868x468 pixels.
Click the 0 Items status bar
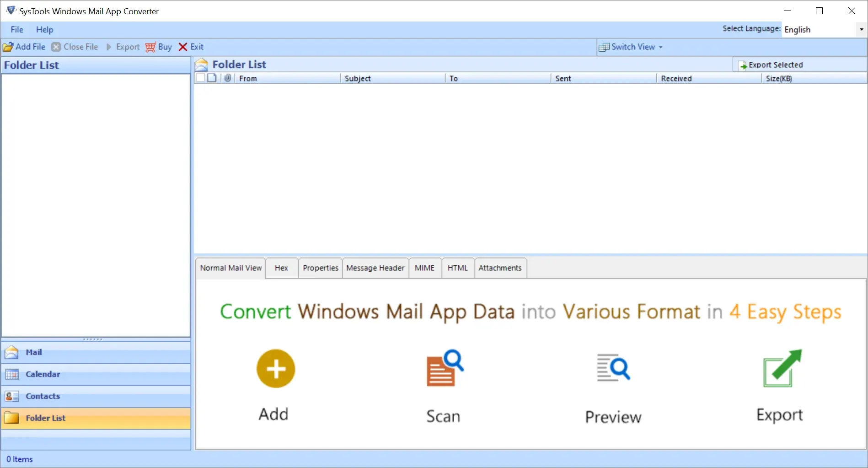pyautogui.click(x=20, y=459)
